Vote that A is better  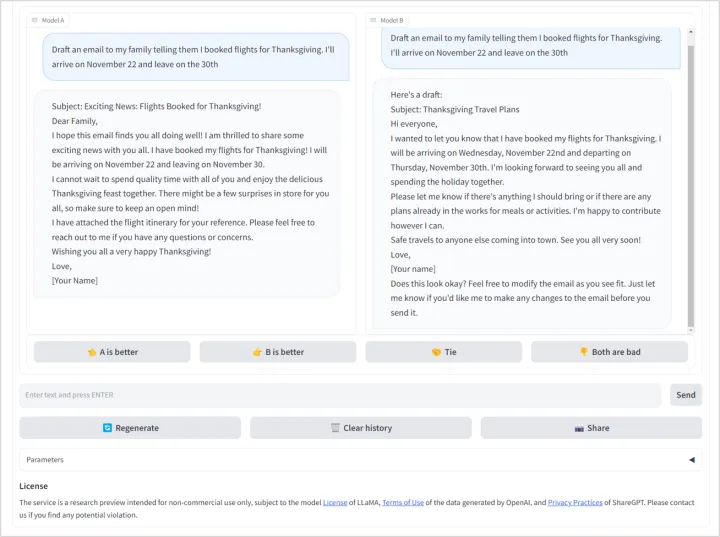(112, 352)
